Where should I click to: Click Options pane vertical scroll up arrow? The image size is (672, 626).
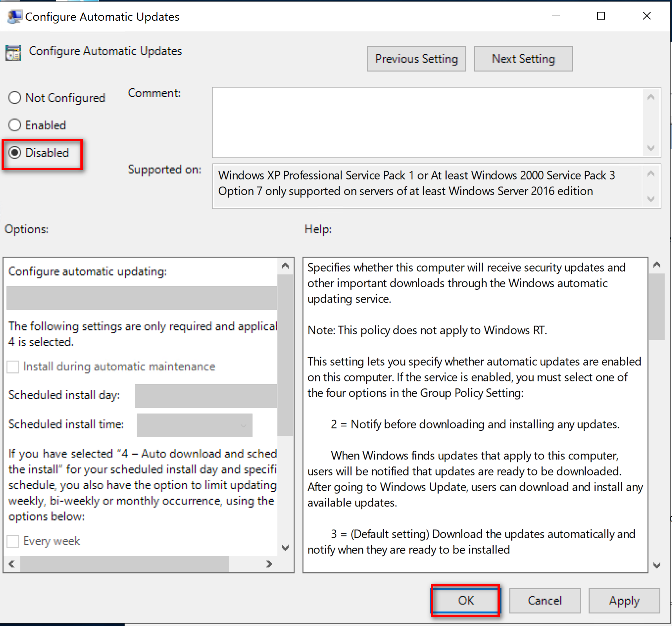[x=285, y=266]
